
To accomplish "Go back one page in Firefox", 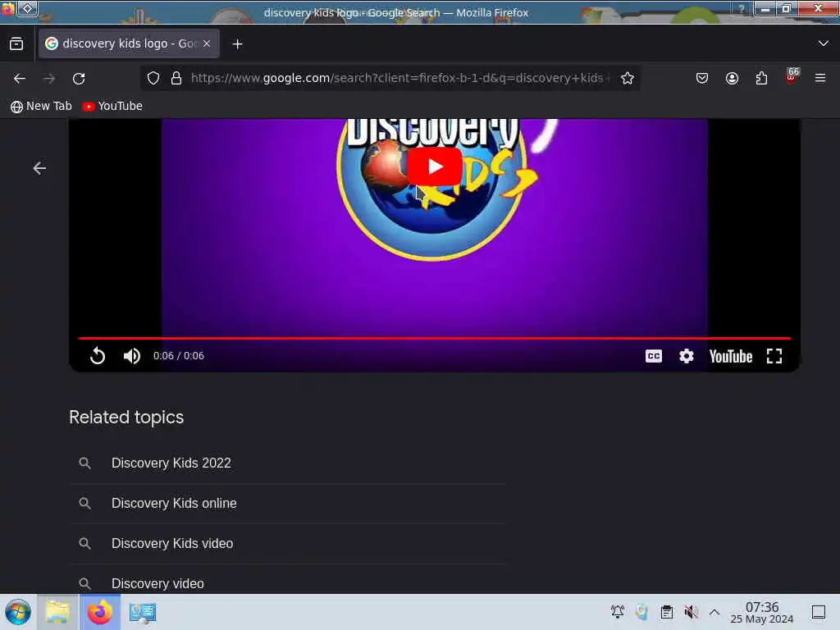I will (20, 78).
